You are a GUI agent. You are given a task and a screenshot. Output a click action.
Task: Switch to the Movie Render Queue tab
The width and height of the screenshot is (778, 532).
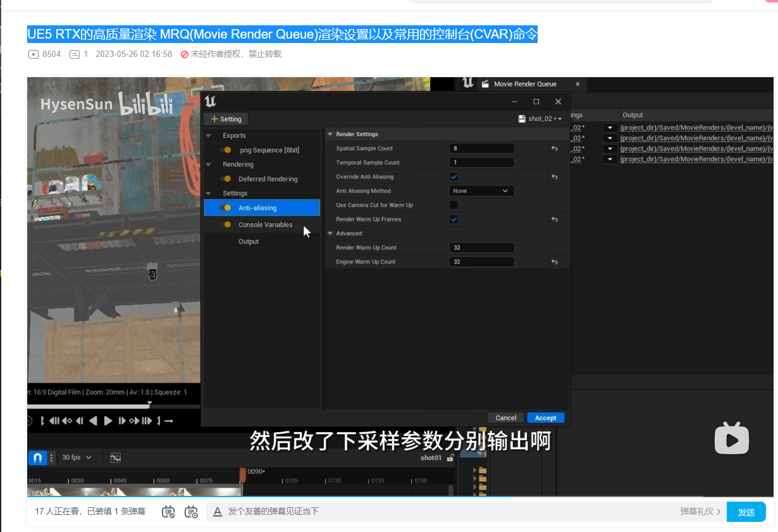pos(525,84)
